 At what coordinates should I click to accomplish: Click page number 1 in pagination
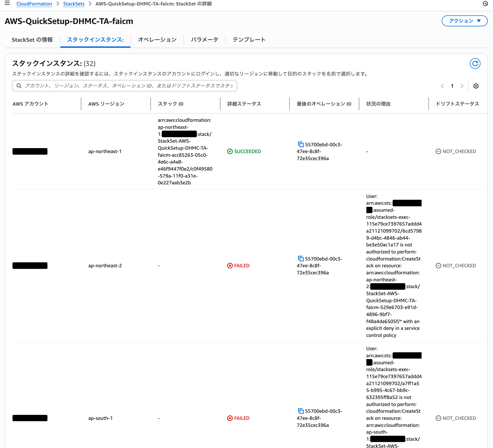pyautogui.click(x=452, y=86)
